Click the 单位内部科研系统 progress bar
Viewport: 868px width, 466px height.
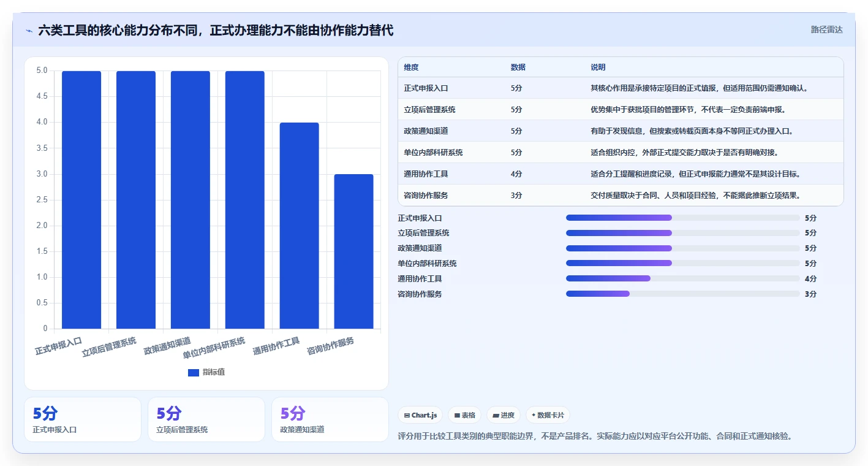[683, 263]
